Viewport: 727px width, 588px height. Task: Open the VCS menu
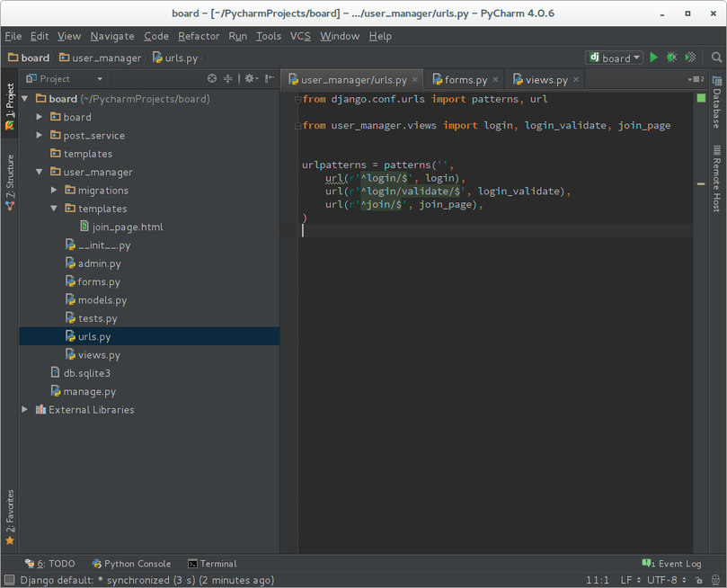(x=300, y=36)
